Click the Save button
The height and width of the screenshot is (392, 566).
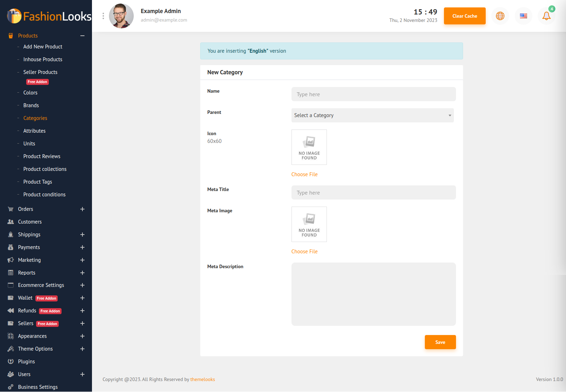[x=440, y=342]
